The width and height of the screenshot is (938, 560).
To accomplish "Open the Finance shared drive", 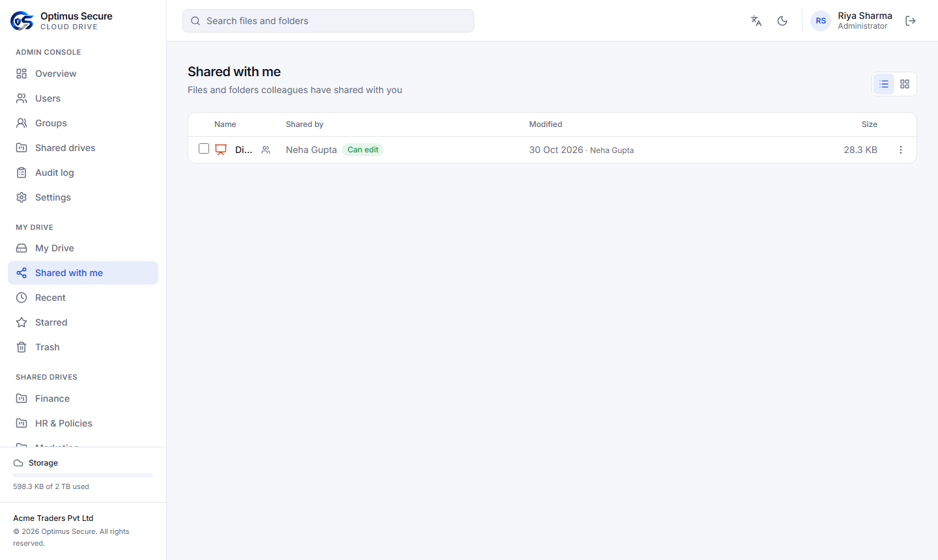I will 83,399.
